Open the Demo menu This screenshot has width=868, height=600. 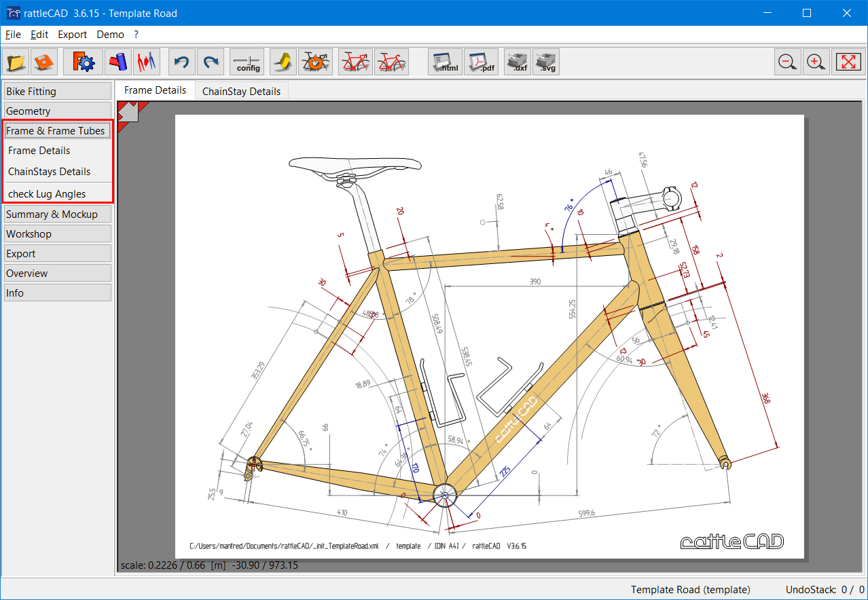click(x=110, y=35)
